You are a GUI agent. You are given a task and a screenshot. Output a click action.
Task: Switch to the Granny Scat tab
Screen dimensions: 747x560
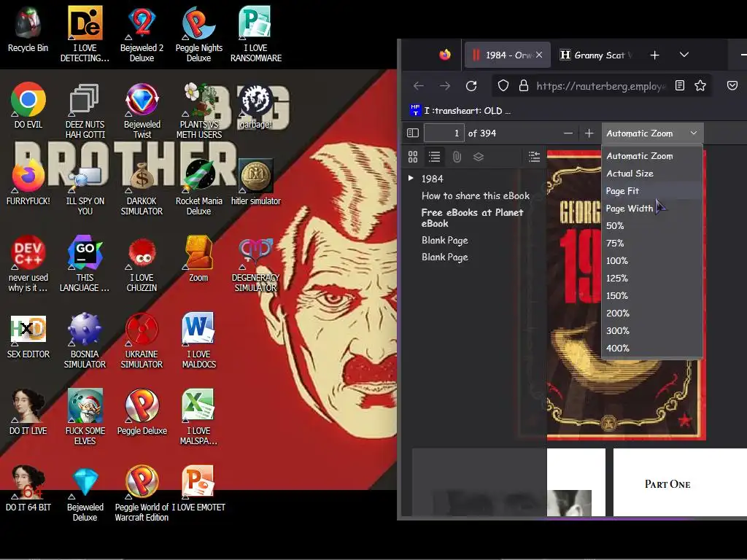[597, 55]
